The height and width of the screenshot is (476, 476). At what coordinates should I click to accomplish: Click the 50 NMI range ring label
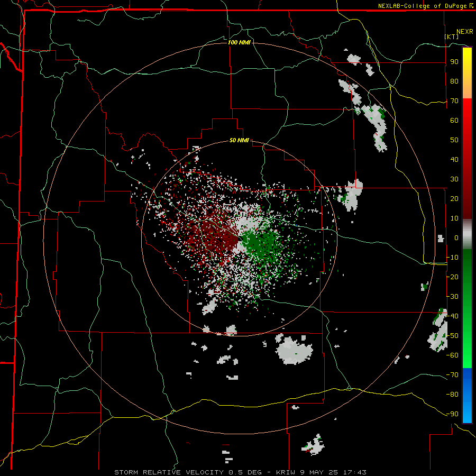[x=239, y=140]
